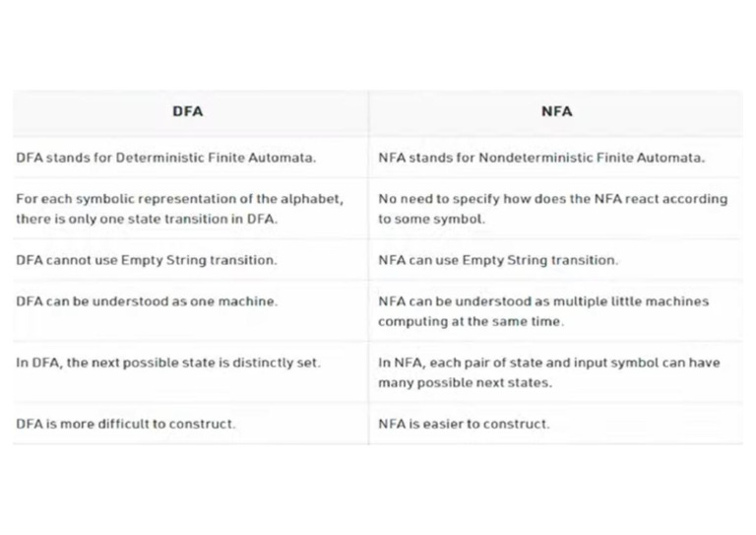The image size is (756, 535).
Task: Click the DFA column header
Action: point(187,111)
